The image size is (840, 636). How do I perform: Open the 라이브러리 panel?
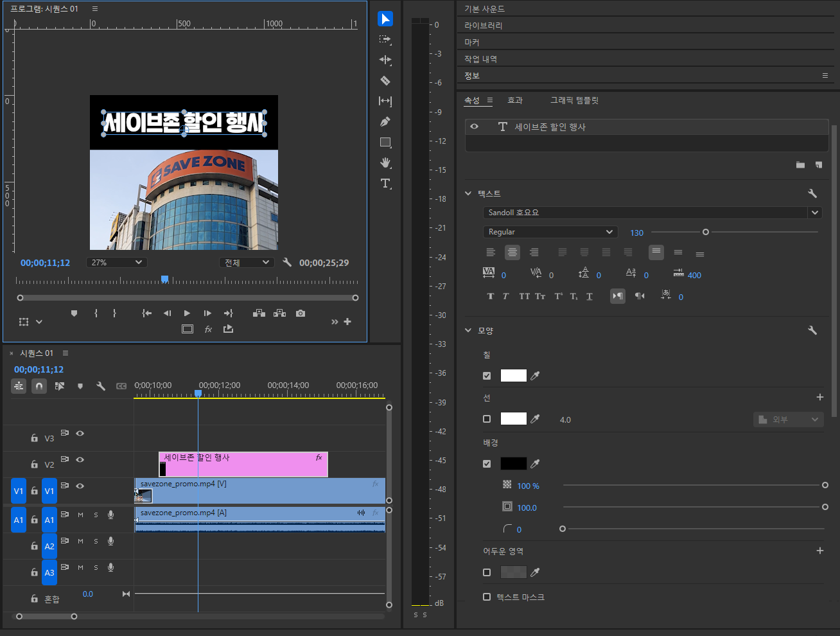point(484,25)
